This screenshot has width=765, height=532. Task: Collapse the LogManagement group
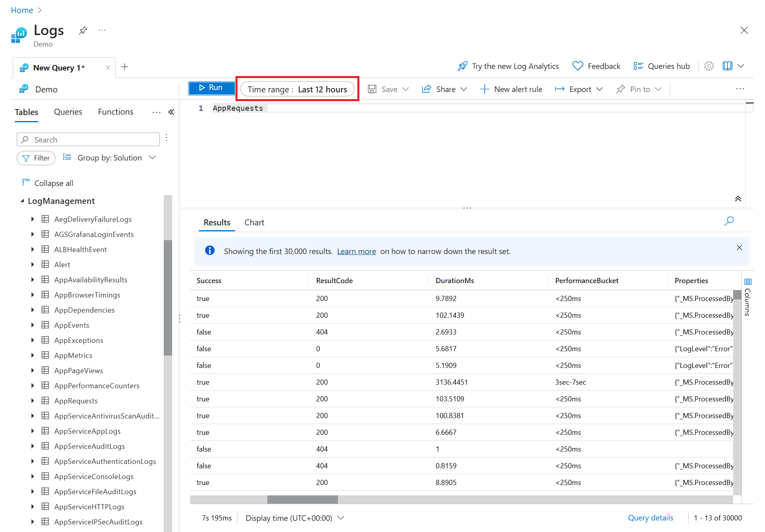click(23, 201)
